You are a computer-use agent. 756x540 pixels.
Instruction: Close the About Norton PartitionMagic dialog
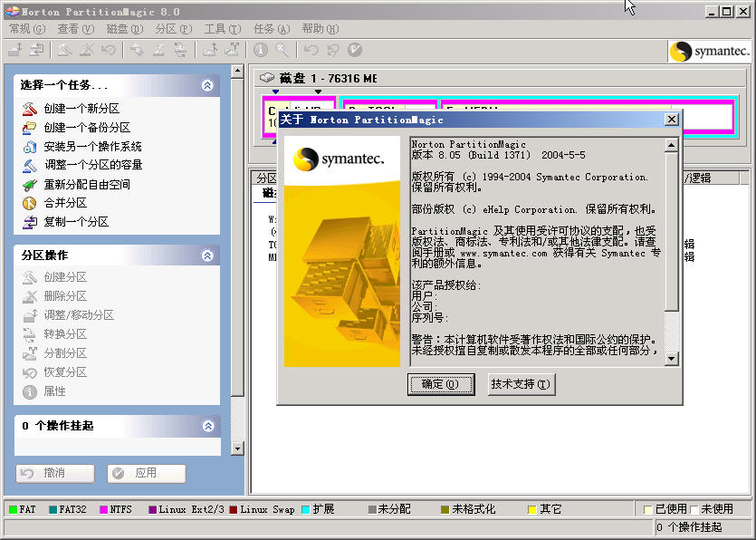(x=671, y=120)
